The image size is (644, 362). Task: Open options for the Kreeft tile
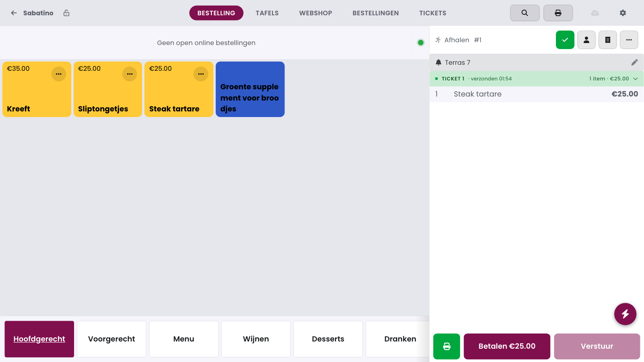[59, 74]
